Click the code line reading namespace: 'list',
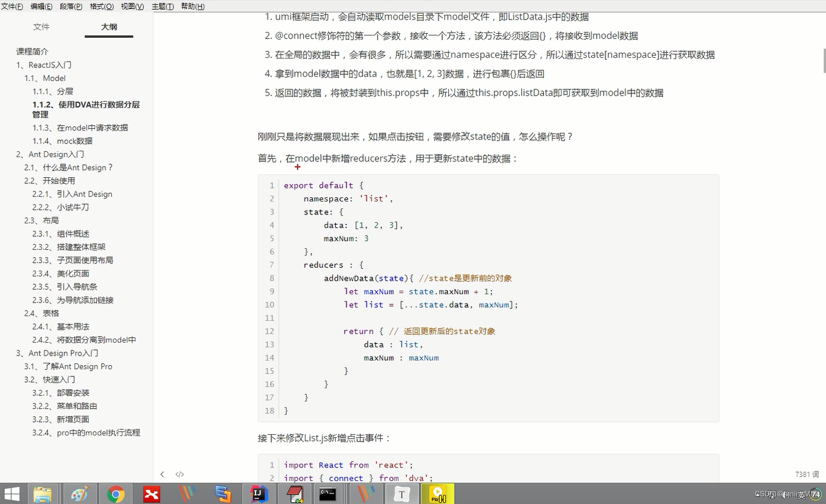 (x=348, y=199)
